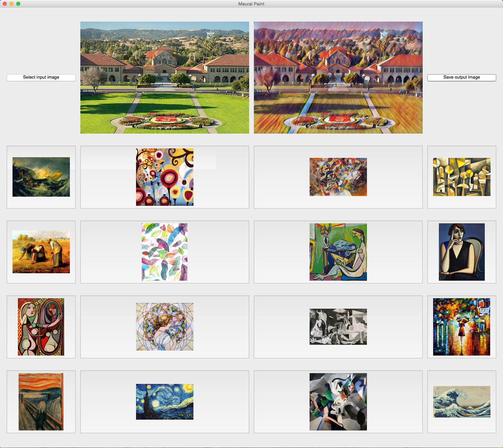This screenshot has height=448, width=503.
Task: Click the Select input image button
Action: (41, 78)
